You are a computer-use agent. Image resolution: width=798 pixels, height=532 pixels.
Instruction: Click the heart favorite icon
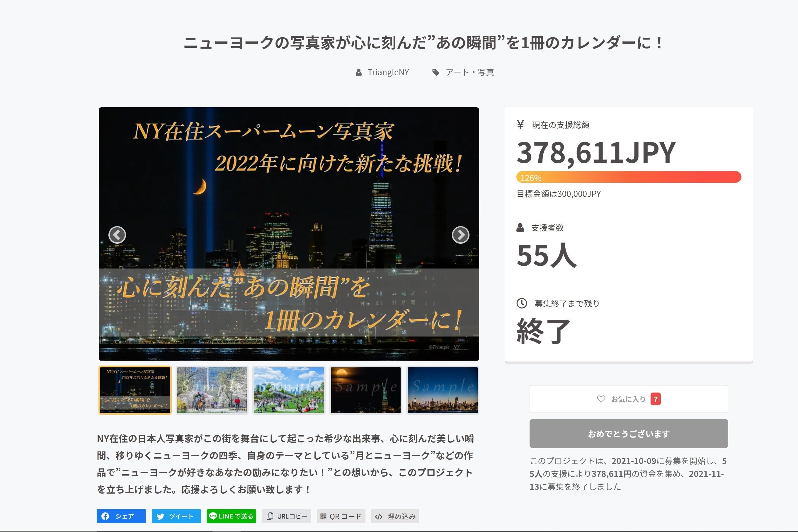coord(601,399)
